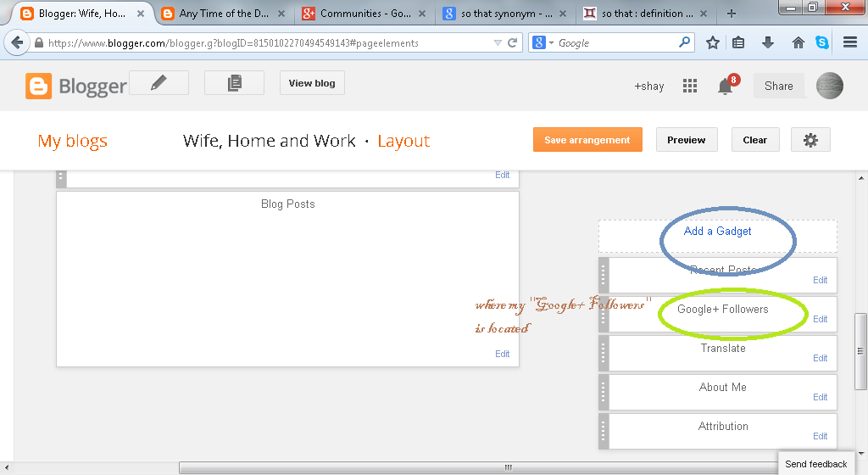Viewport: 868px width, 475px height.
Task: Click the Skype toolbar icon
Action: (x=822, y=42)
